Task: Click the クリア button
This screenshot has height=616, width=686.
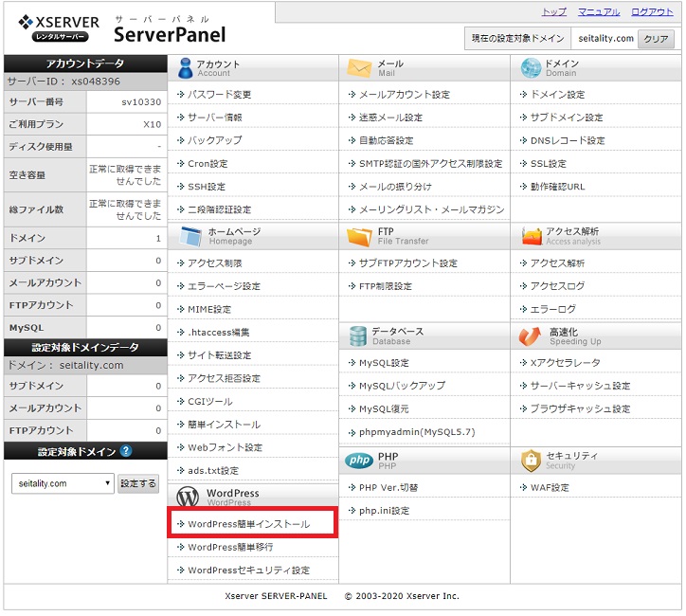Action: point(656,39)
